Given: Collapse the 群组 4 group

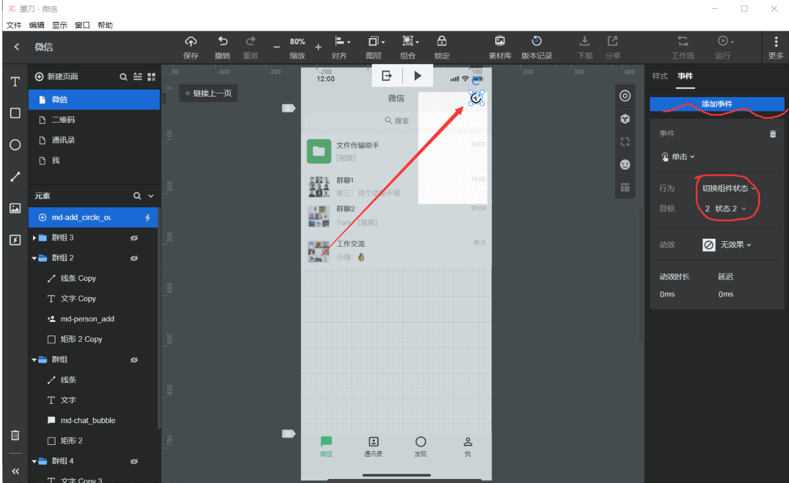Looking at the screenshot, I should pyautogui.click(x=34, y=461).
